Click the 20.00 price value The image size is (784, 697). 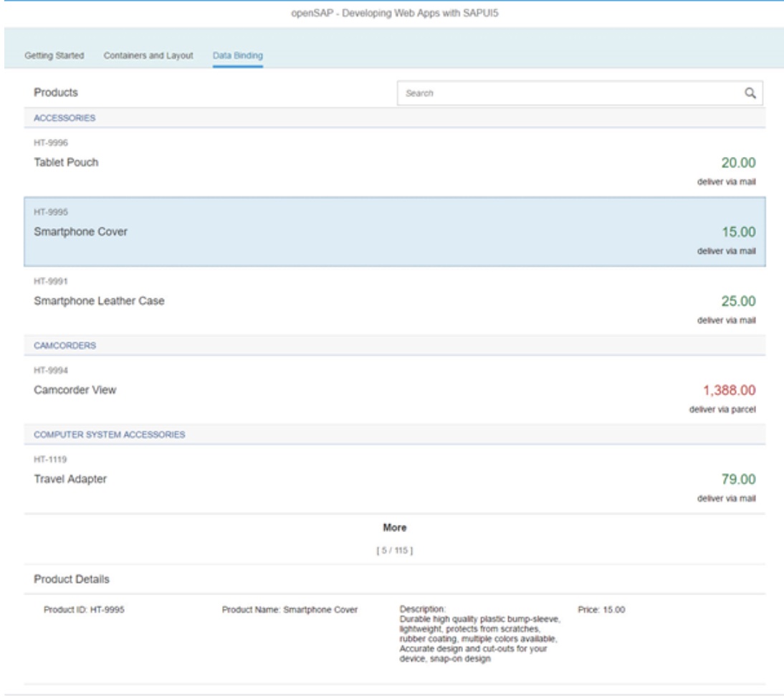738,163
